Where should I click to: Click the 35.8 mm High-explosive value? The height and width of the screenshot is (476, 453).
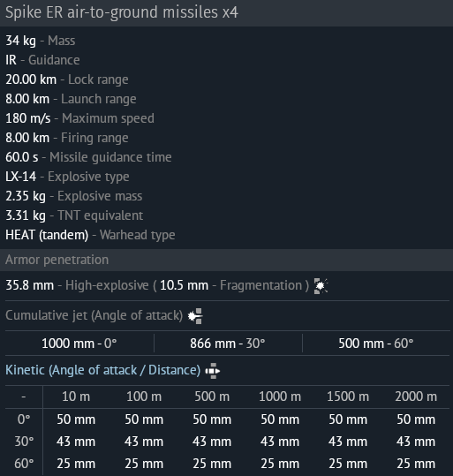point(29,285)
